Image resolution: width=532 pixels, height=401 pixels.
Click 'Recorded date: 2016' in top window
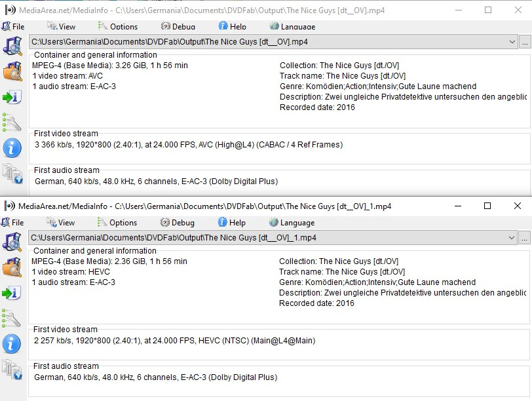click(x=317, y=107)
